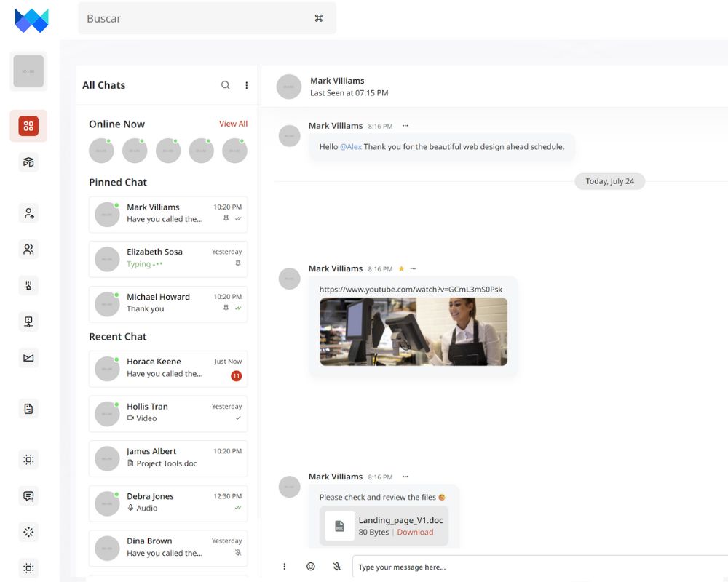The width and height of the screenshot is (728, 582).
Task: Download the Landing_page_V1.doc file
Action: tap(416, 532)
